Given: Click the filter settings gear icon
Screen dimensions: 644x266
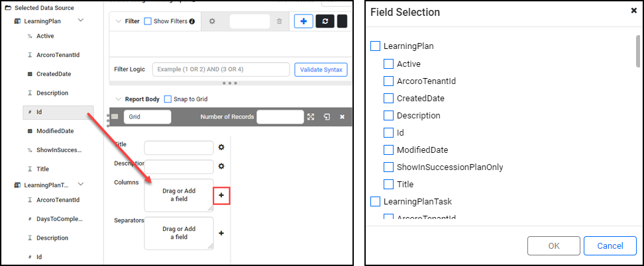Looking at the screenshot, I should (212, 21).
